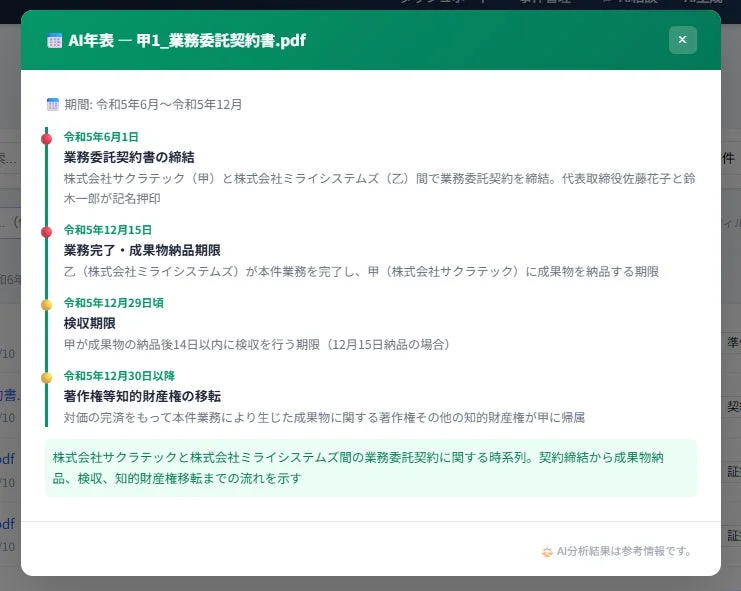The width and height of the screenshot is (741, 591).
Task: Click the AI分析結果は参考情報です notice
Action: [624, 551]
